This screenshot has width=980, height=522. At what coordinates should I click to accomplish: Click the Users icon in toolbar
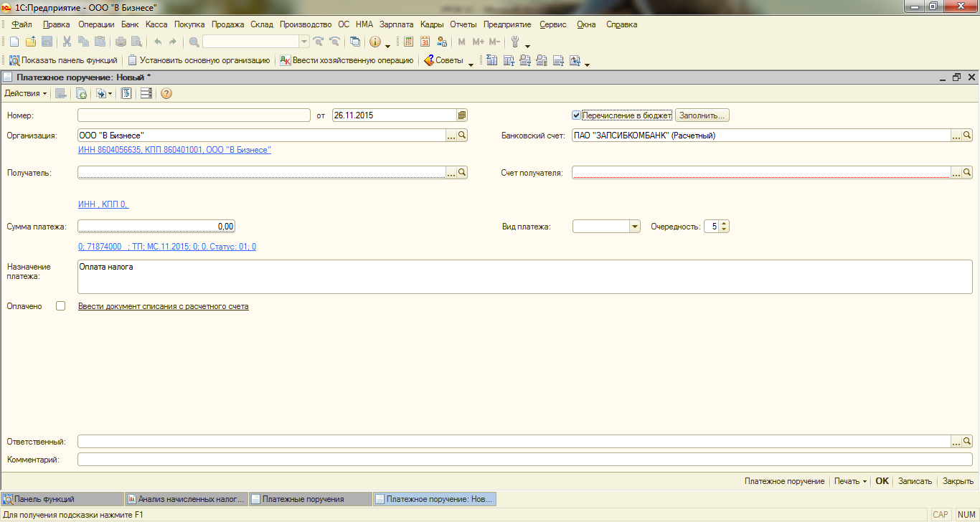(441, 42)
